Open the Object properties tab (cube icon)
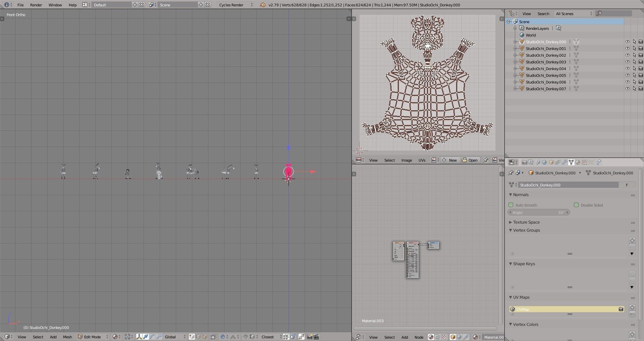 551,162
